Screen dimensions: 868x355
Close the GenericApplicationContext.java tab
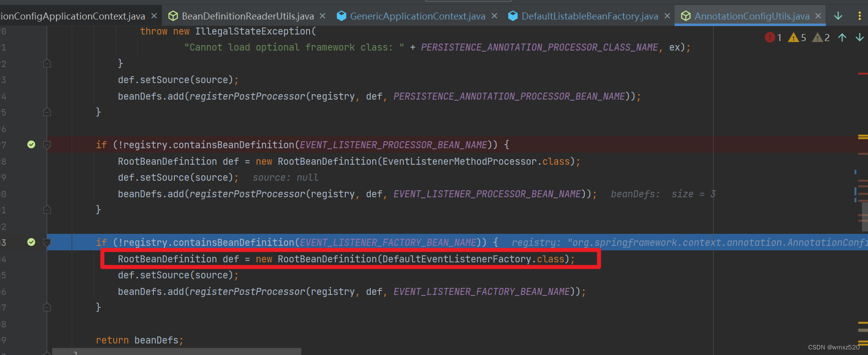tap(494, 16)
